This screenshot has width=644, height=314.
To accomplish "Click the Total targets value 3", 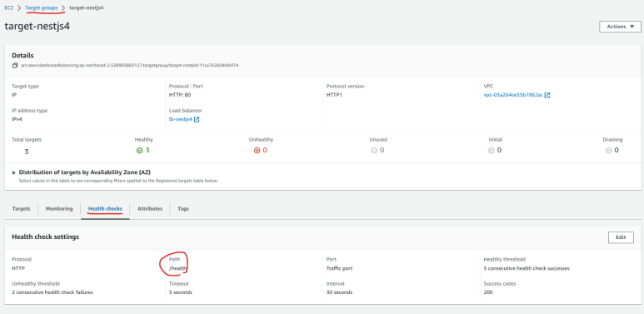I will pos(27,152).
